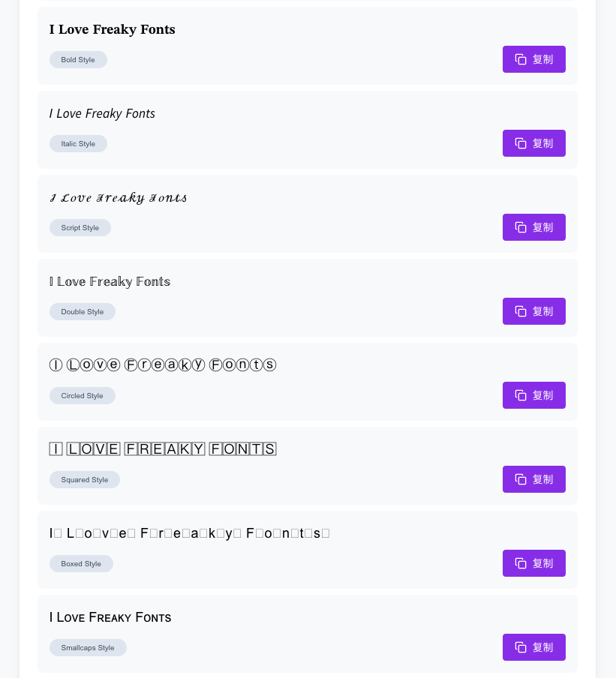
Task: Select the Script Style tag
Action: point(80,227)
